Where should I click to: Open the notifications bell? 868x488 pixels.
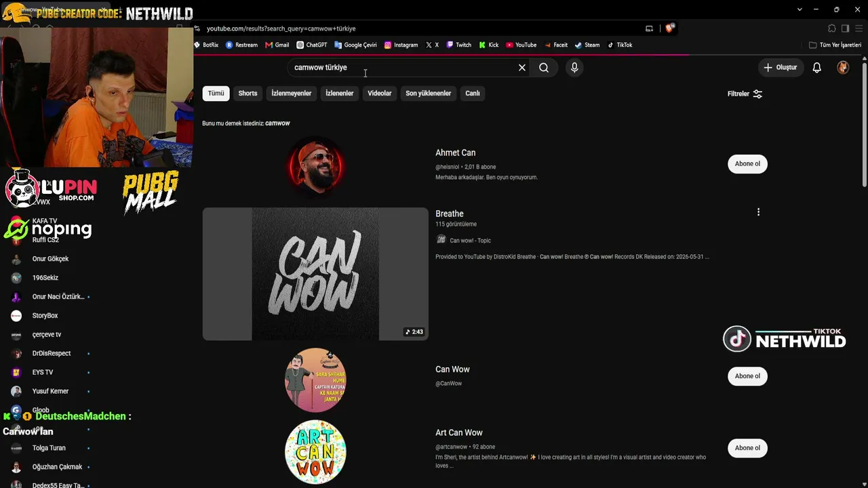817,68
